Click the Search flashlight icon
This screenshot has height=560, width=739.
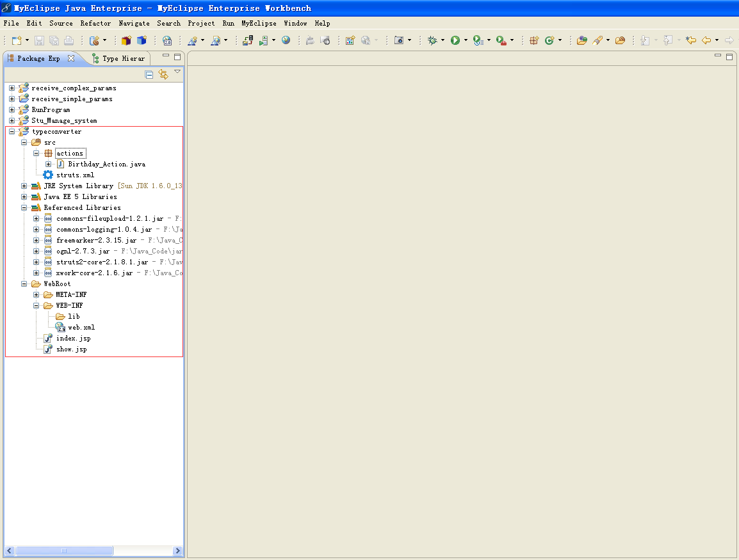pyautogui.click(x=597, y=40)
